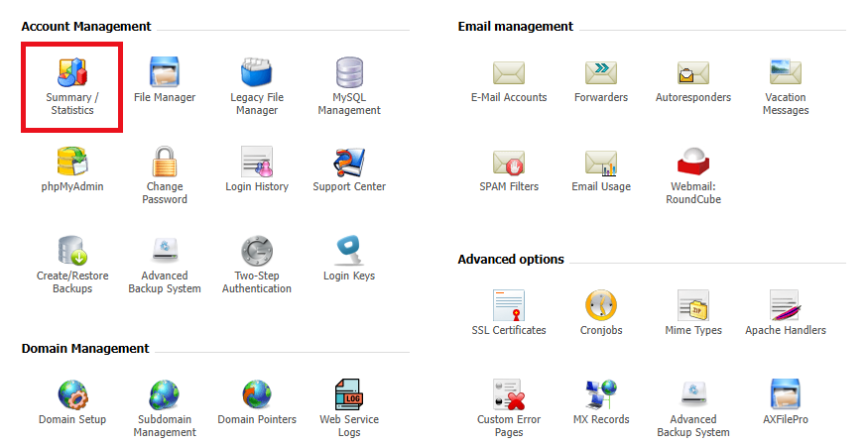Image resolution: width=868 pixels, height=444 pixels.
Task: Click the Cronjobs clock icon
Action: tap(601, 305)
